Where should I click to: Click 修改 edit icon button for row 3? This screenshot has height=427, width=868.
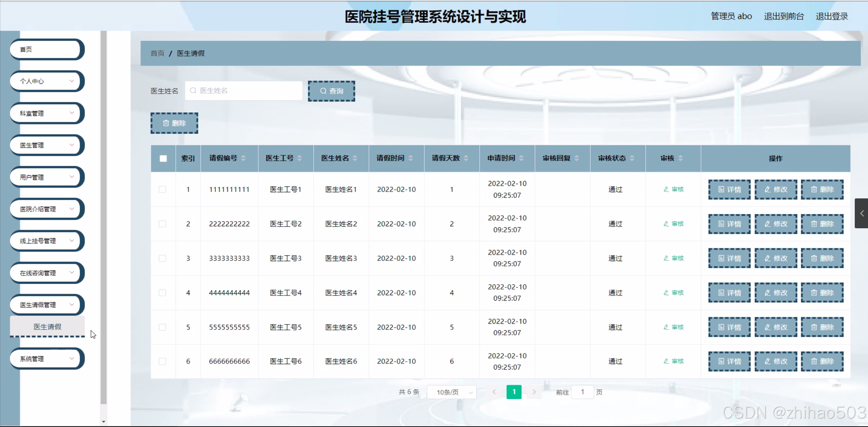point(776,258)
